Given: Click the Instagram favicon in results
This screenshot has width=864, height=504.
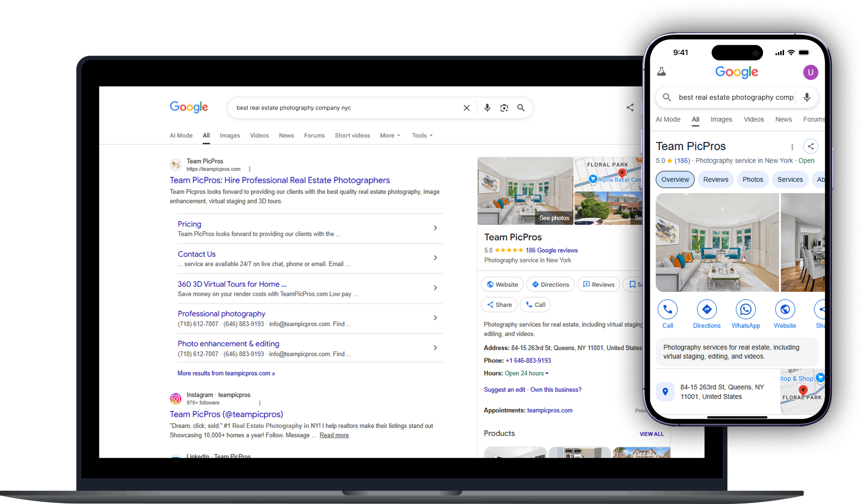Looking at the screenshot, I should tap(175, 399).
